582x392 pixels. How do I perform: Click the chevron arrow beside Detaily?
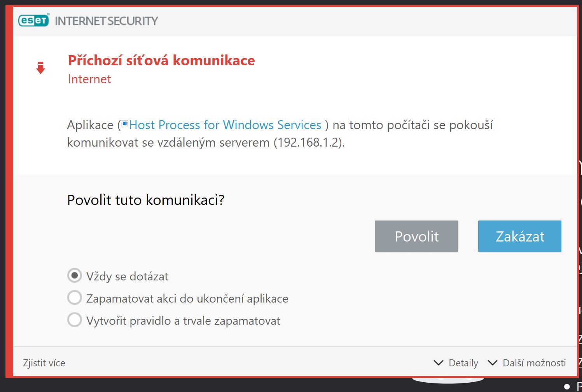point(438,363)
